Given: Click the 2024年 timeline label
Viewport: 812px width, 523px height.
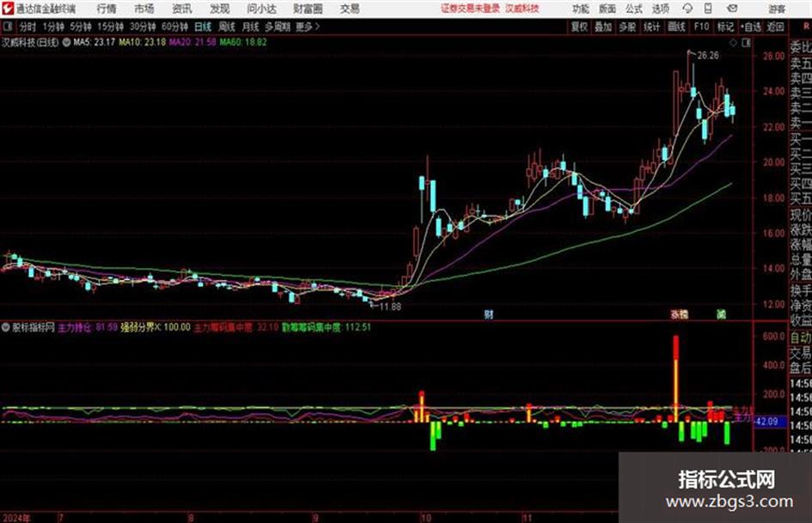Looking at the screenshot, I should click(x=16, y=518).
